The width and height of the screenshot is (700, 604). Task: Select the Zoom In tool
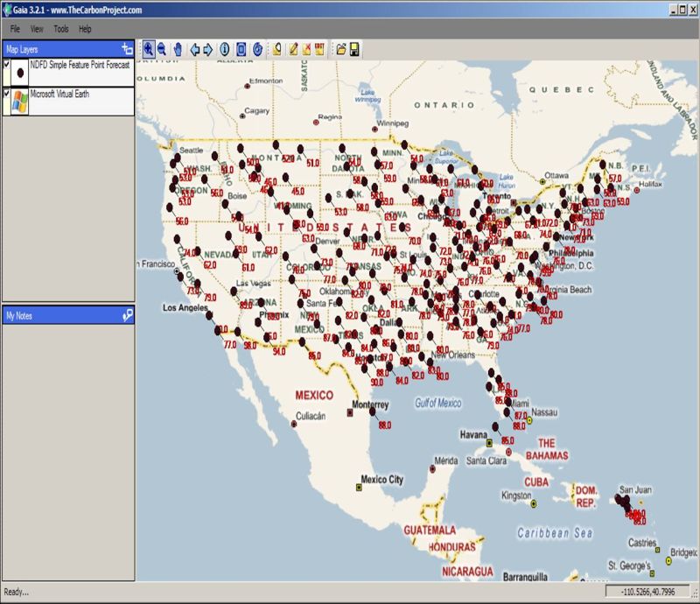[148, 49]
